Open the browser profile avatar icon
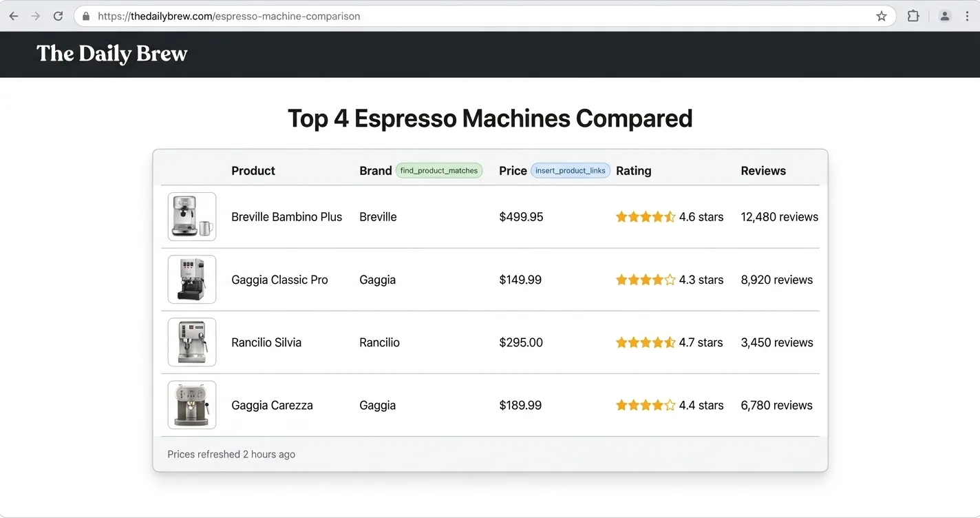Image resolution: width=980 pixels, height=518 pixels. [x=945, y=16]
